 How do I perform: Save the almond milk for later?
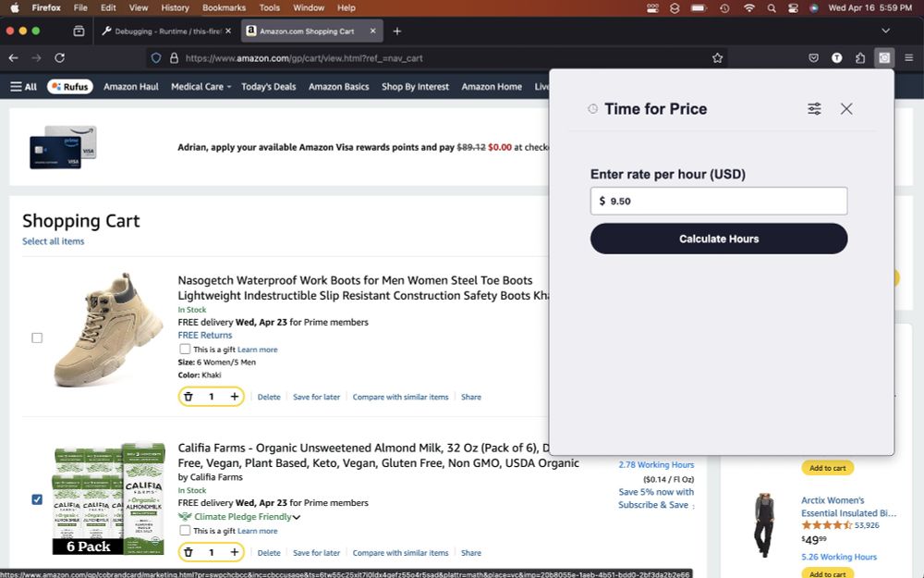coord(316,553)
